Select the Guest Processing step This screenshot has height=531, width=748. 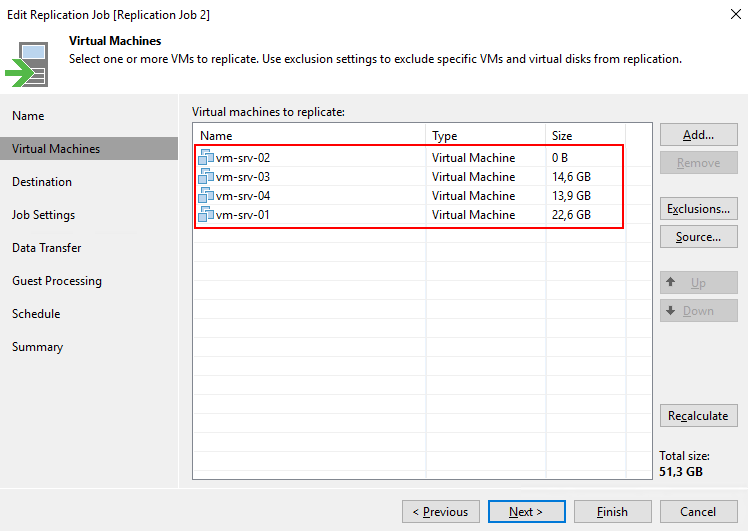[57, 281]
